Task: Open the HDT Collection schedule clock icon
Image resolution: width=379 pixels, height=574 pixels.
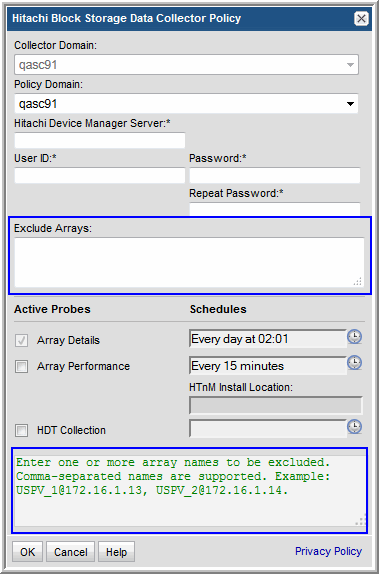Action: (x=354, y=426)
